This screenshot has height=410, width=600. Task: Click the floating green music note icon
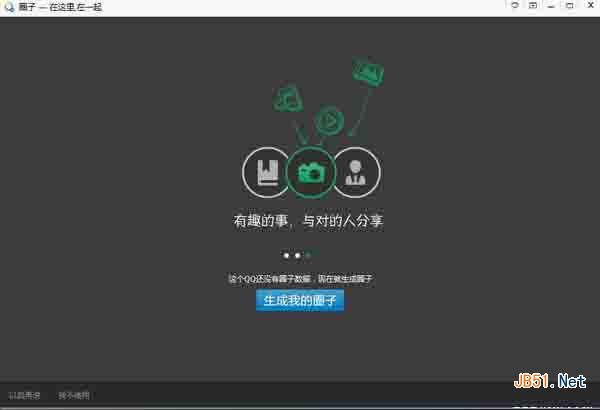288,98
